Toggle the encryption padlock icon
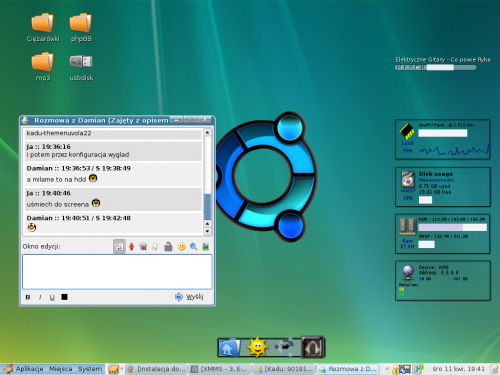Screen dimensions: 500x375 (168, 247)
